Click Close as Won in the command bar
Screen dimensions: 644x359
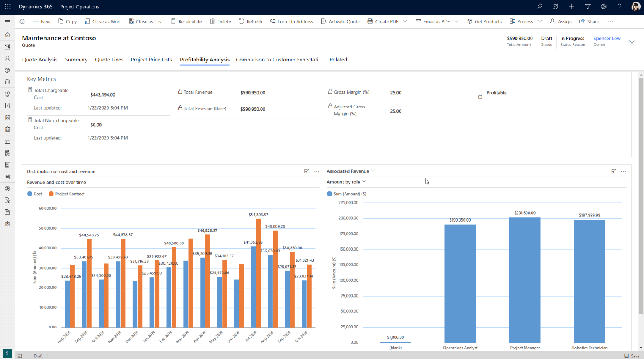click(x=102, y=21)
